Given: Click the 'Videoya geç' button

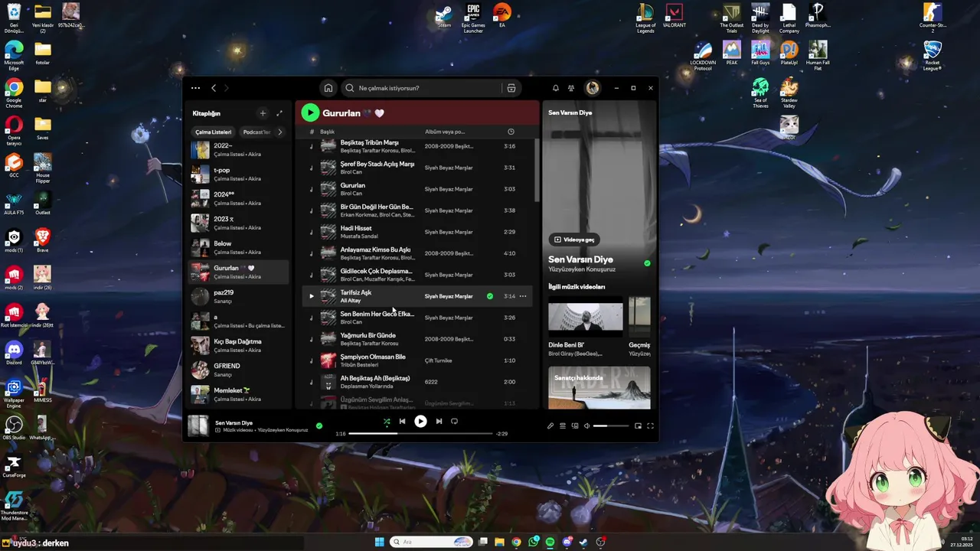Looking at the screenshot, I should [x=574, y=240].
